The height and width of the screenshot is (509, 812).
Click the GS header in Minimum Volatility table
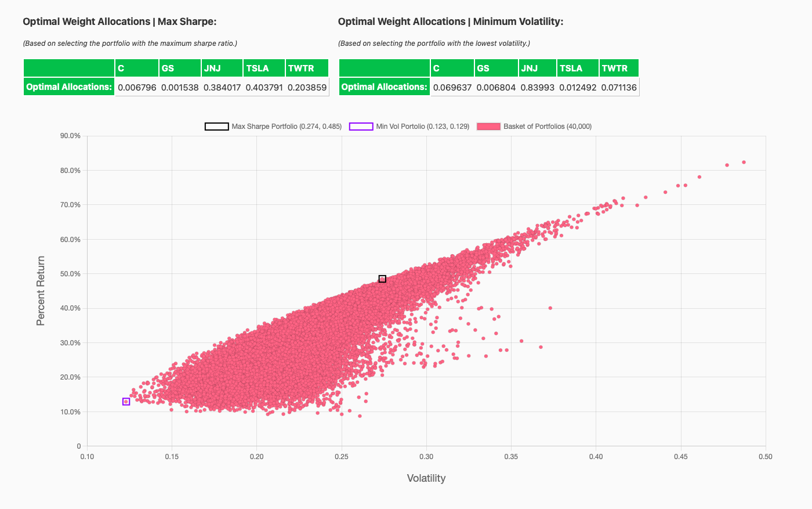coord(496,68)
